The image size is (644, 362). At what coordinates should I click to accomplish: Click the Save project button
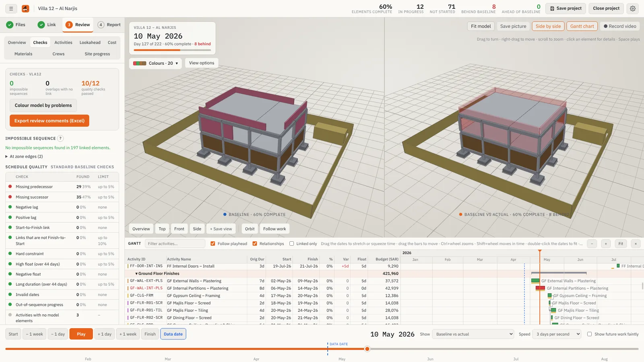566,8
